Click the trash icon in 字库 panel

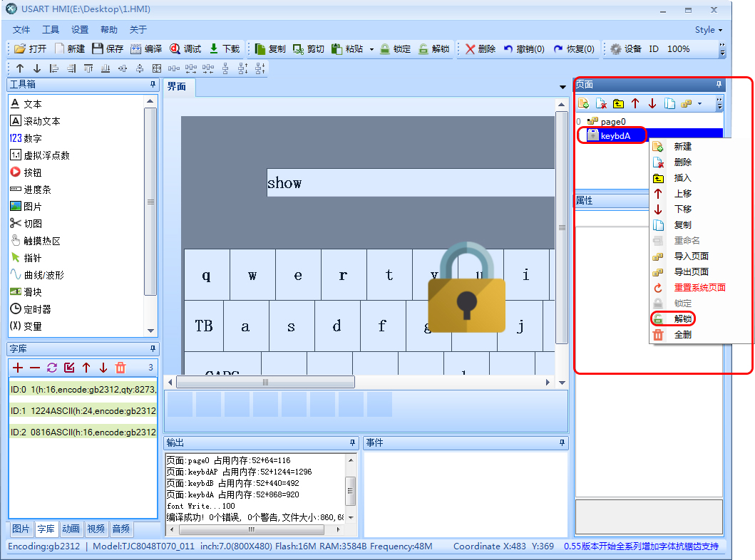[120, 368]
